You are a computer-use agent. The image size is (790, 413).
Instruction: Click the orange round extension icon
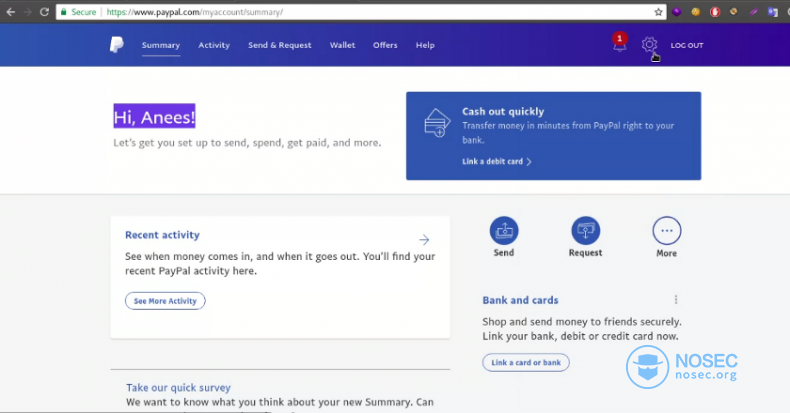click(x=734, y=12)
